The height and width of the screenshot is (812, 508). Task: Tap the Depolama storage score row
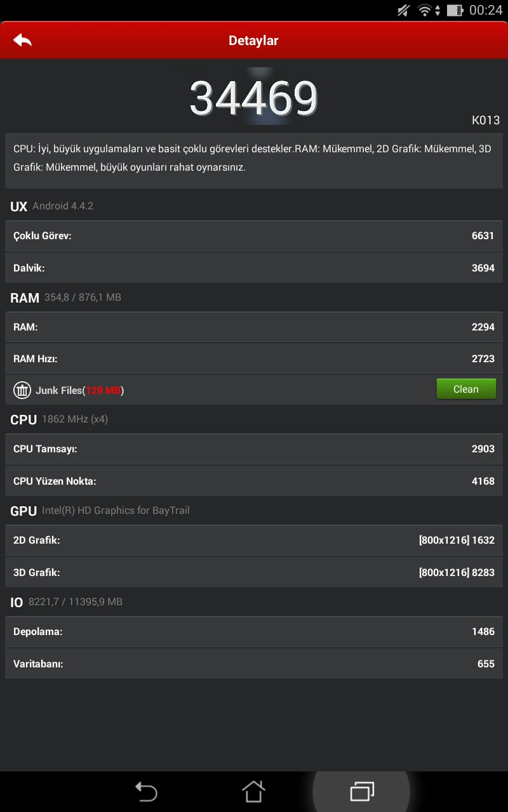(x=254, y=632)
